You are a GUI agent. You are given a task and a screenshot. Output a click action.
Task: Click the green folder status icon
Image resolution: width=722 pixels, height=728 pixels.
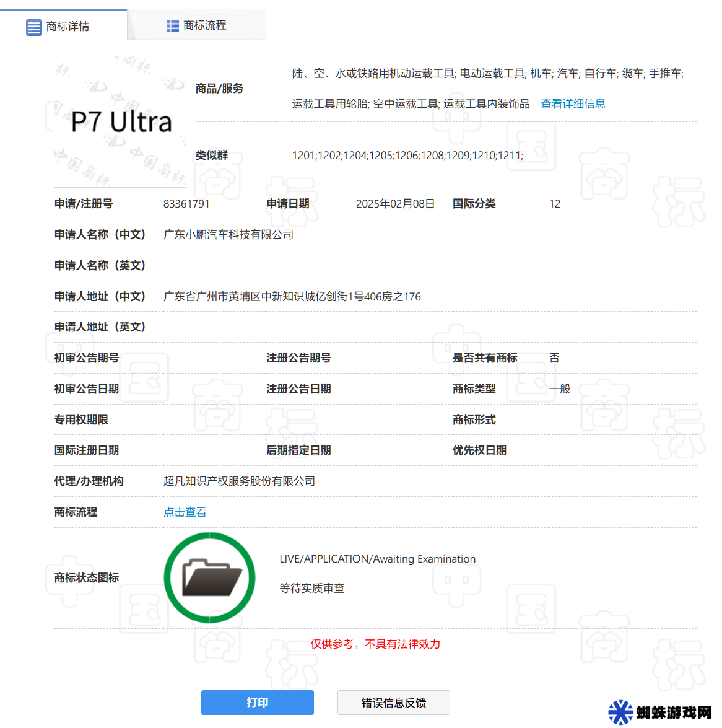(210, 577)
